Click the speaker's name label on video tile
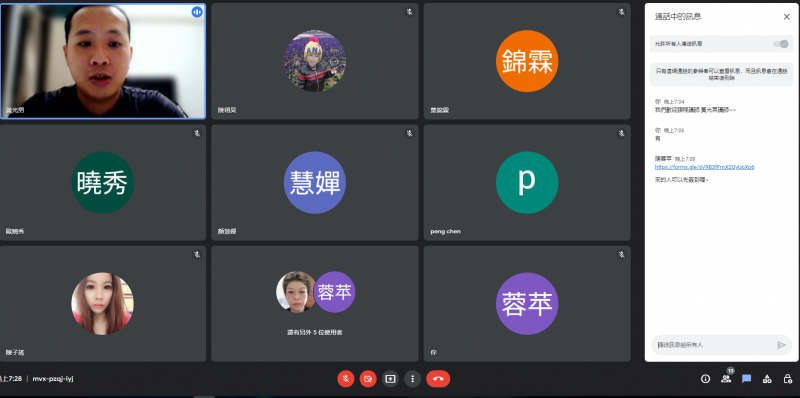This screenshot has width=800, height=398. click(x=15, y=110)
